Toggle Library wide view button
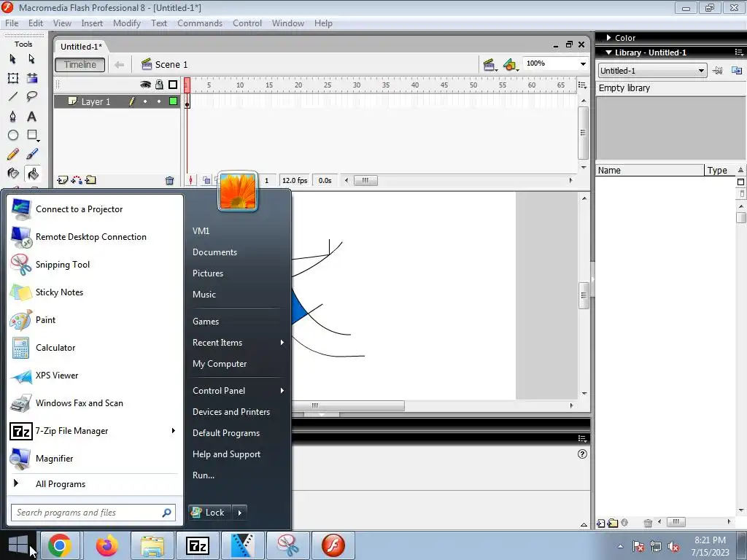The height and width of the screenshot is (560, 747). 741,182
